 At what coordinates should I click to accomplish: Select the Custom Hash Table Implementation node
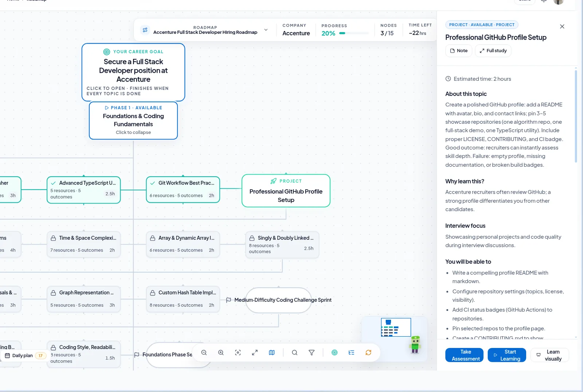[183, 299]
